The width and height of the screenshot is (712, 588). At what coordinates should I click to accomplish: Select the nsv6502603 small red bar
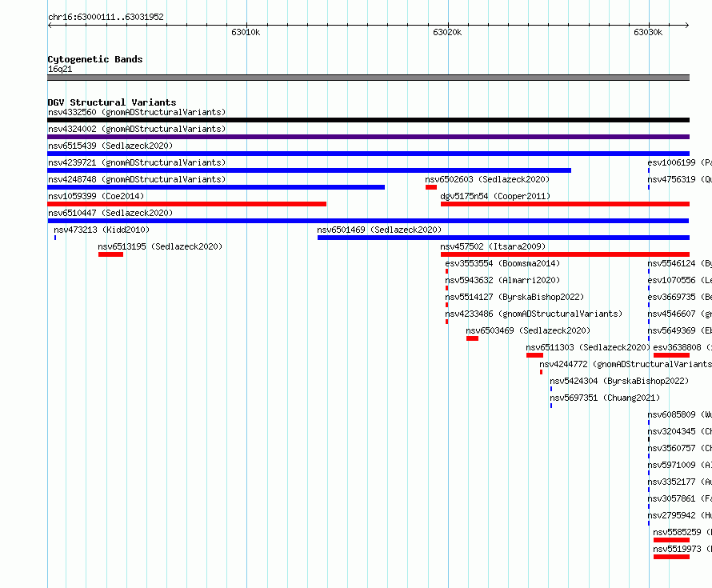click(431, 187)
